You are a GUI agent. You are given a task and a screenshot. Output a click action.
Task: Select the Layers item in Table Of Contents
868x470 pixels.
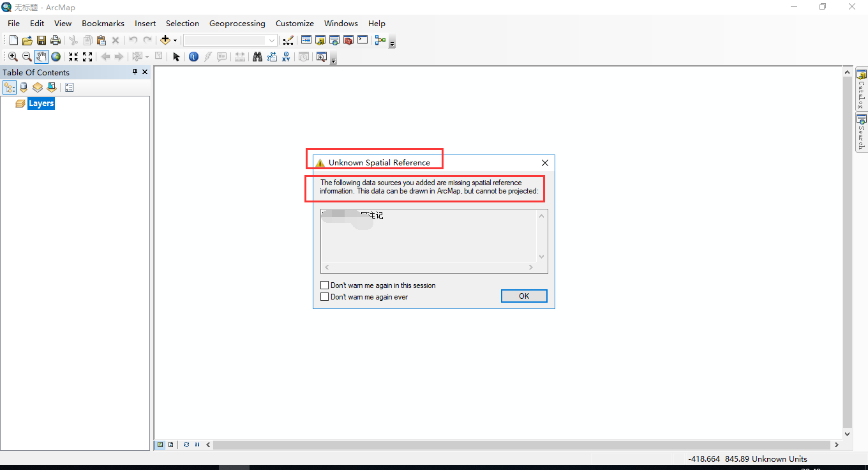point(41,103)
